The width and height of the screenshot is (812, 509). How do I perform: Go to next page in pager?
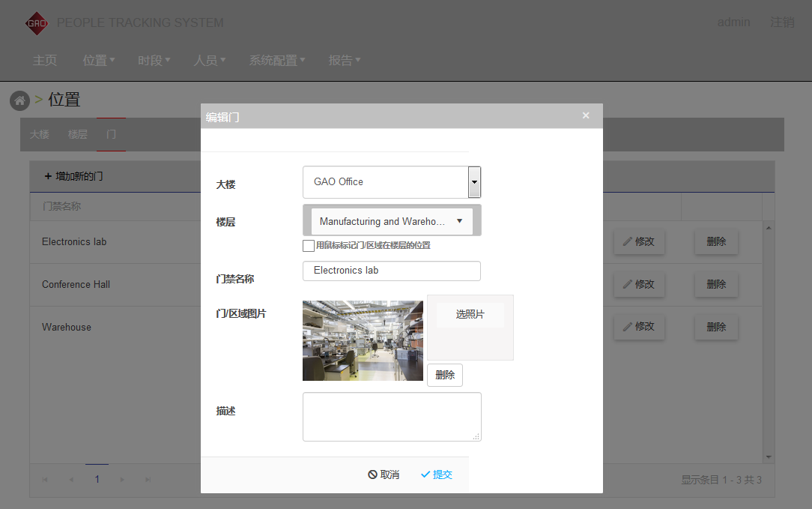(x=123, y=480)
